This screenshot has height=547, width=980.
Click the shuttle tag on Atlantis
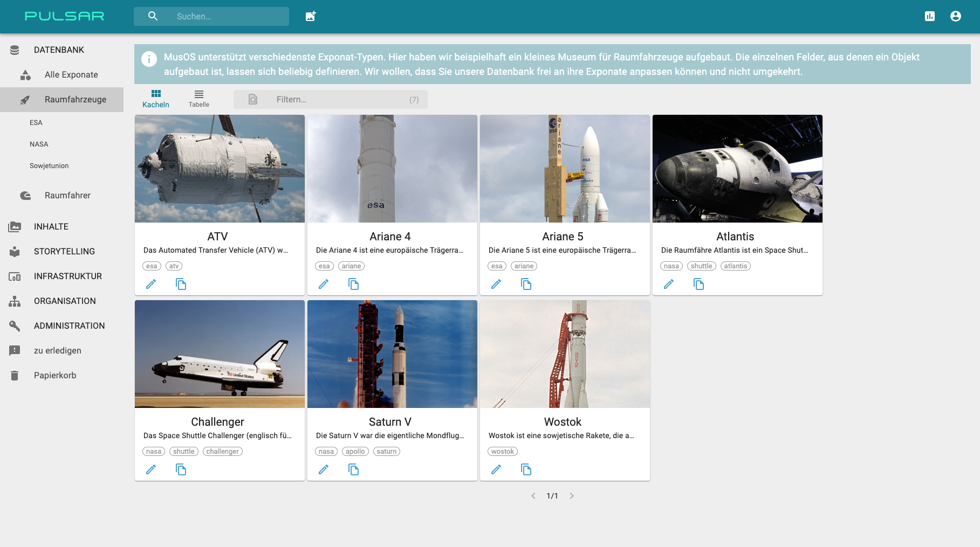coord(701,266)
